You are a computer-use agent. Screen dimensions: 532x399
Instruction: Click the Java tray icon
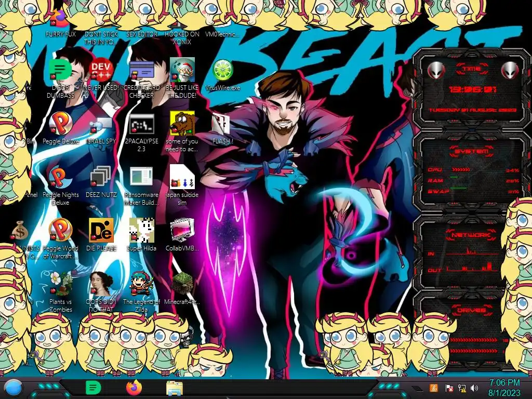[x=434, y=388]
